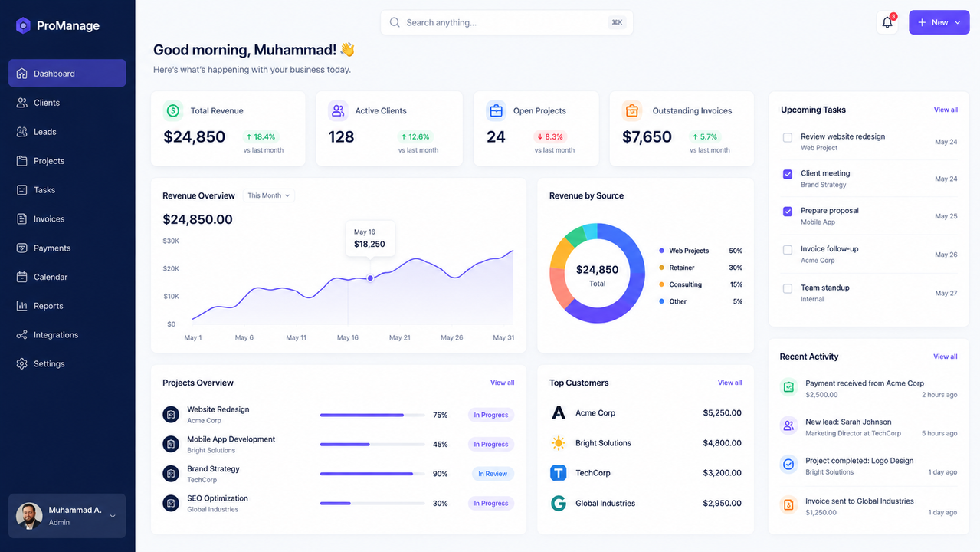
Task: Click Muhammad's profile avatar
Action: click(29, 516)
